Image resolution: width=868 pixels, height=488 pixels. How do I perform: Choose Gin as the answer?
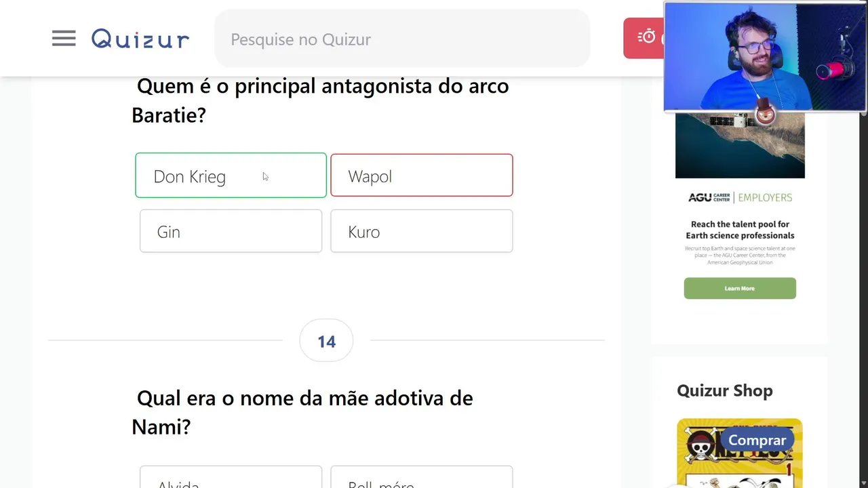[x=231, y=231]
